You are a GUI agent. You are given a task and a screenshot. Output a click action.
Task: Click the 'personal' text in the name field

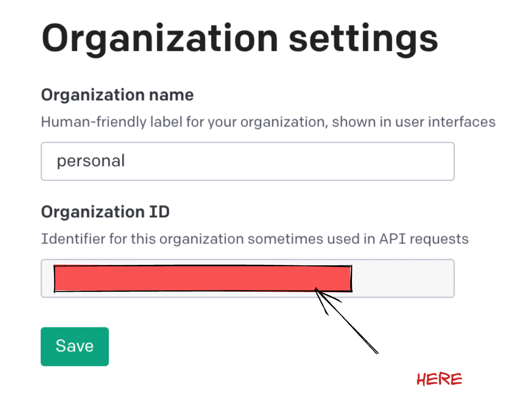tap(91, 160)
